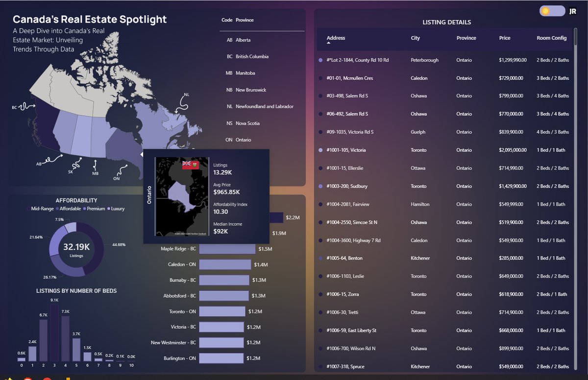This screenshot has height=380, width=588.
Task: Select Luxury in Affordability legend
Action: coord(116,209)
